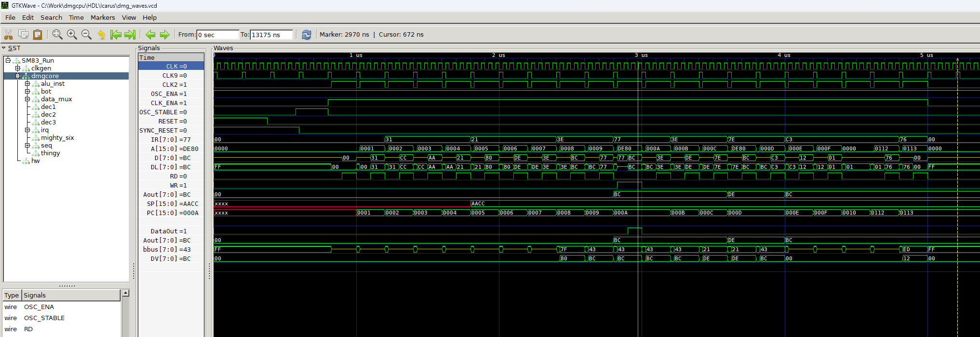Select dec3 module in the tree
980x337 pixels.
pos(48,122)
